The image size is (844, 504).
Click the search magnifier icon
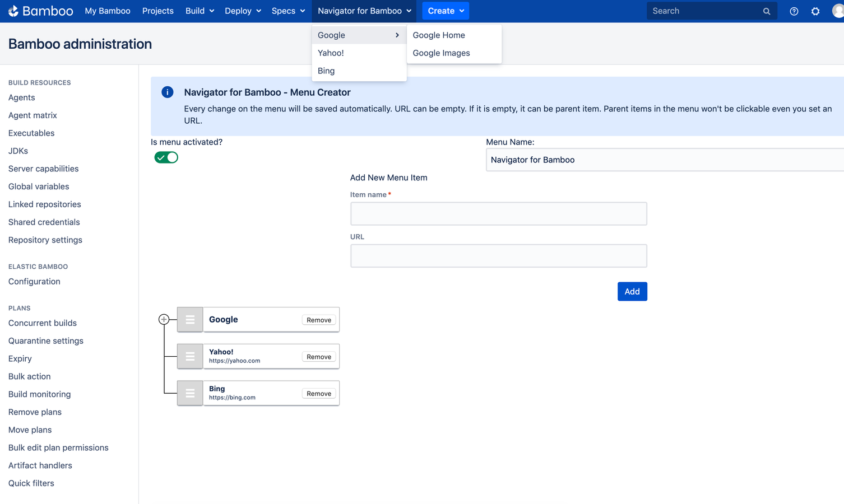click(767, 11)
